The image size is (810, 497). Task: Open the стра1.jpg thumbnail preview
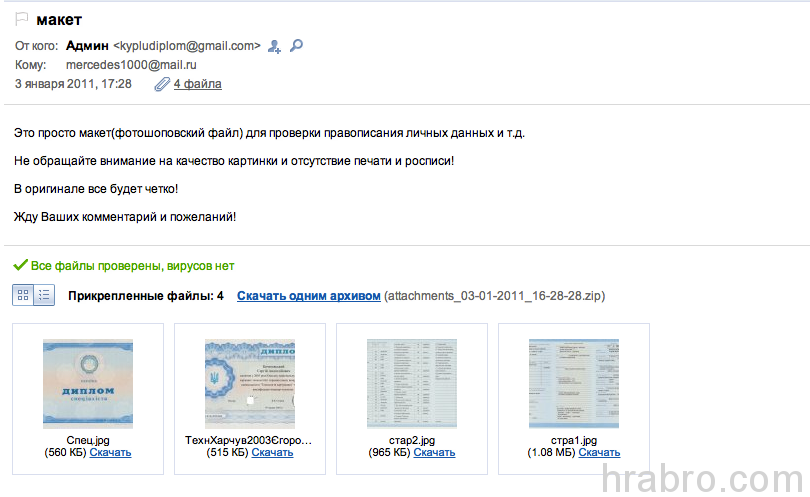(x=574, y=384)
